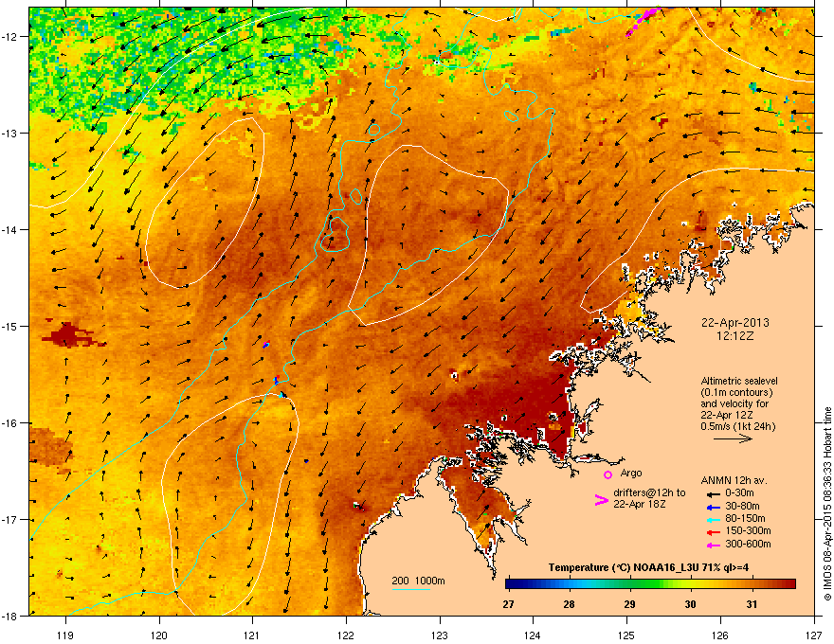This screenshot has height=644, width=834.
Task: Click the dark red warm patch near 119°E
Action: click(x=69, y=334)
